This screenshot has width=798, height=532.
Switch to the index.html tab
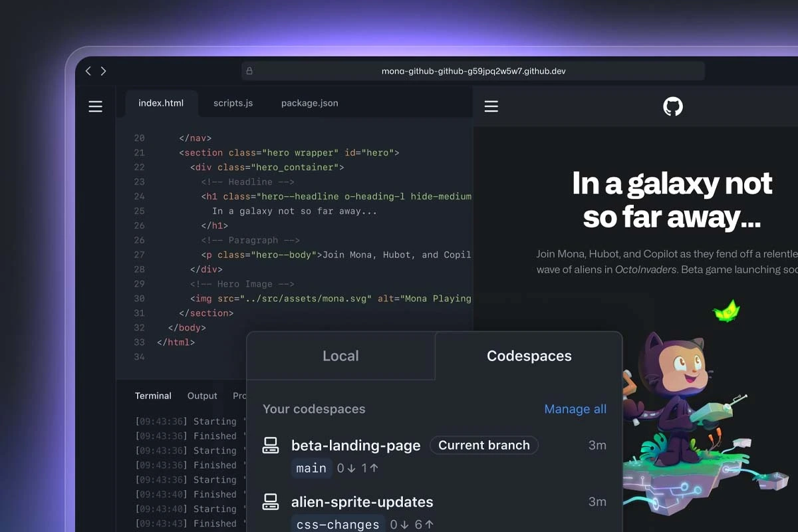pyautogui.click(x=161, y=103)
